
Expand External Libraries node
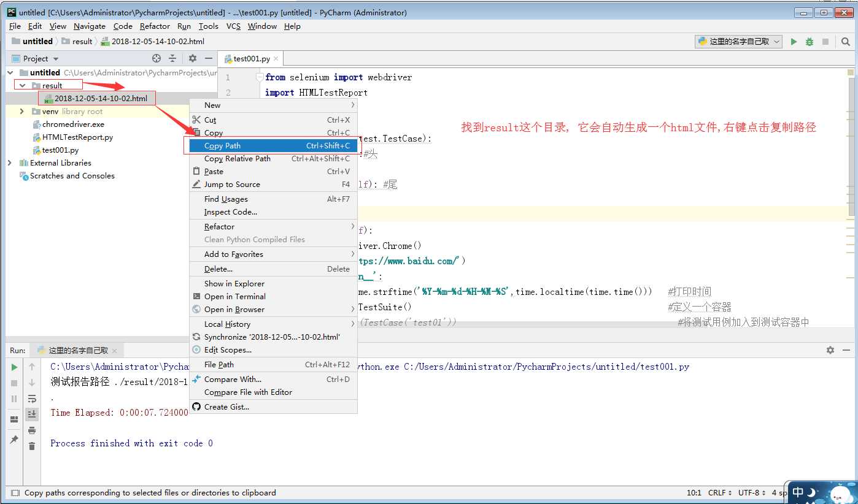[x=10, y=163]
